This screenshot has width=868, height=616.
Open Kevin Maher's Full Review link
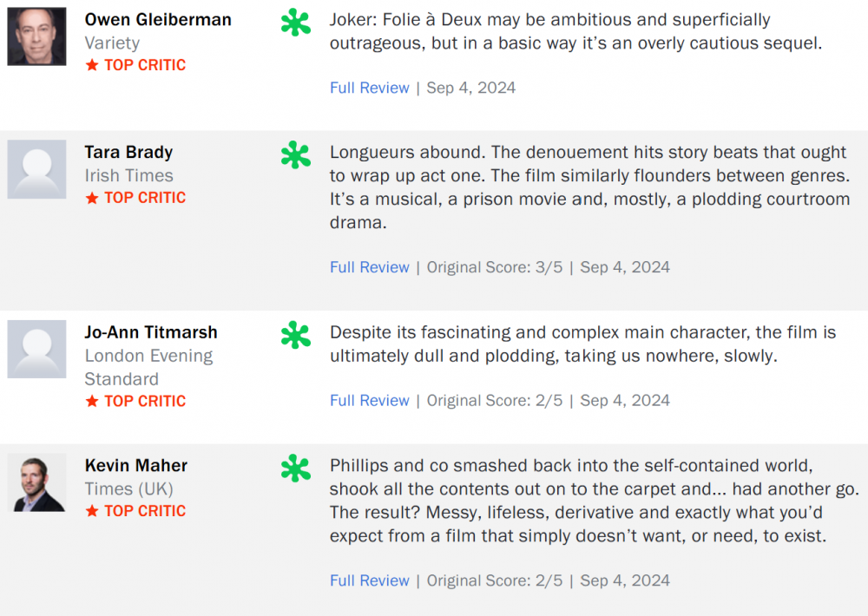click(369, 580)
